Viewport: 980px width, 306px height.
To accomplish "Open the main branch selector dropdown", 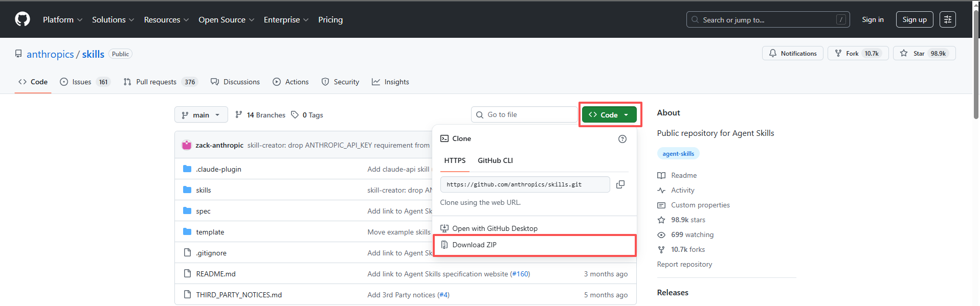I will [x=201, y=115].
